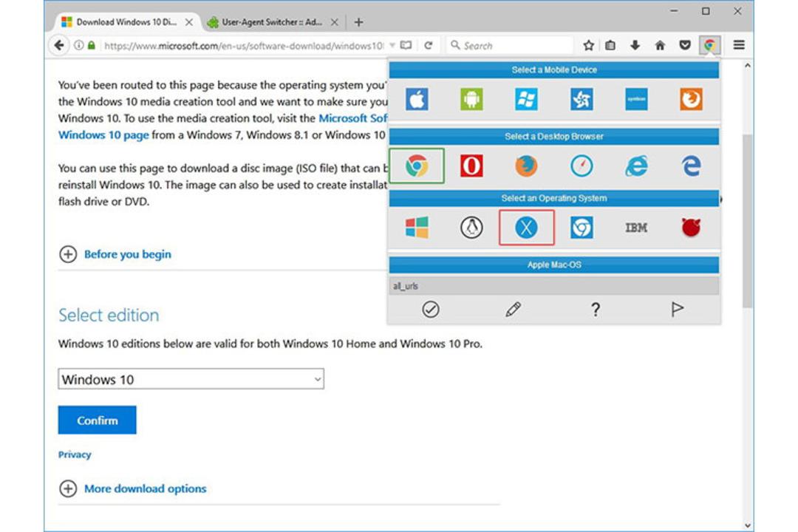Click the flag icon in popup
This screenshot has width=798, height=532.
[678, 309]
